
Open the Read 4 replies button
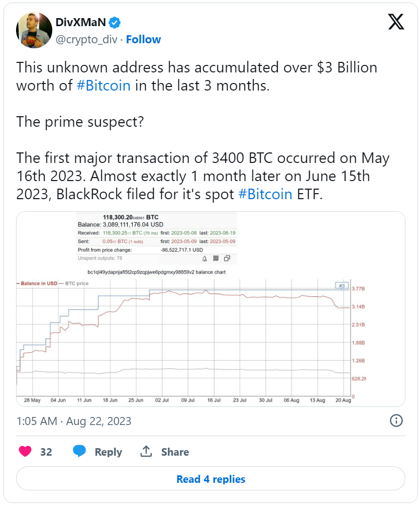(210, 479)
